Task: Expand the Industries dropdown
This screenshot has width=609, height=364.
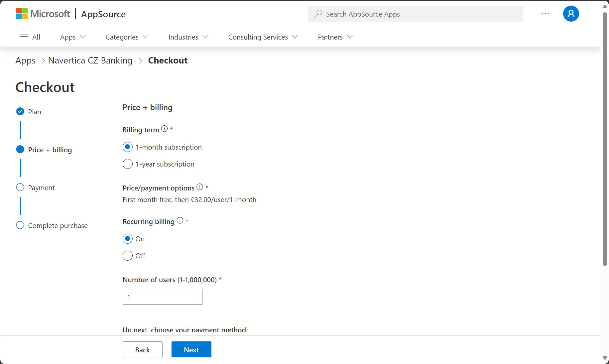Action: 188,37
